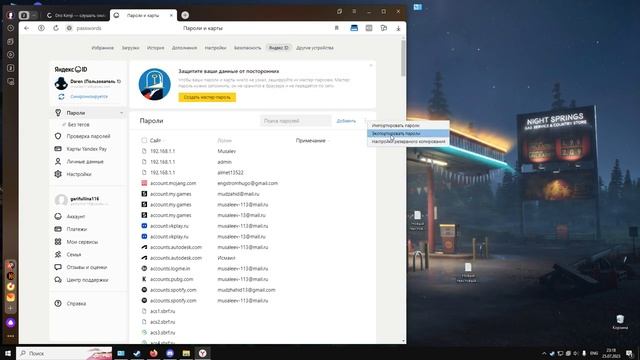Open Карты Yandex Pay section
Screen dimensions: 640x360
click(87, 149)
